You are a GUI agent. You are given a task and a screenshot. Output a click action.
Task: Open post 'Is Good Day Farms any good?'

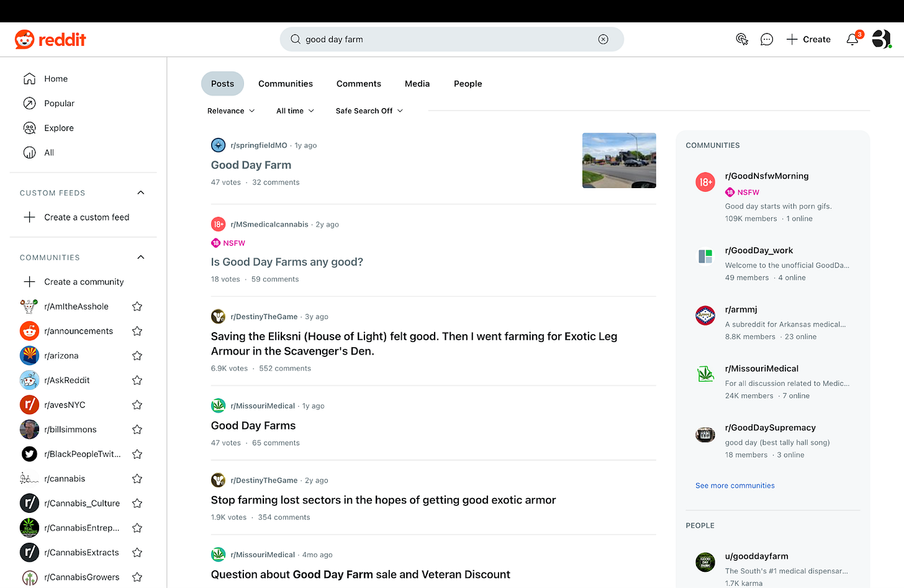click(x=287, y=262)
